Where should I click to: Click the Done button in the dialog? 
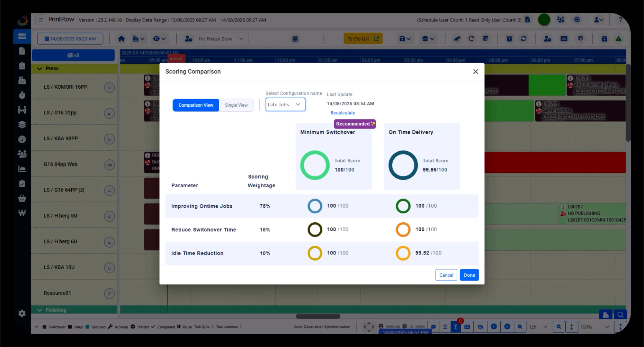point(469,275)
